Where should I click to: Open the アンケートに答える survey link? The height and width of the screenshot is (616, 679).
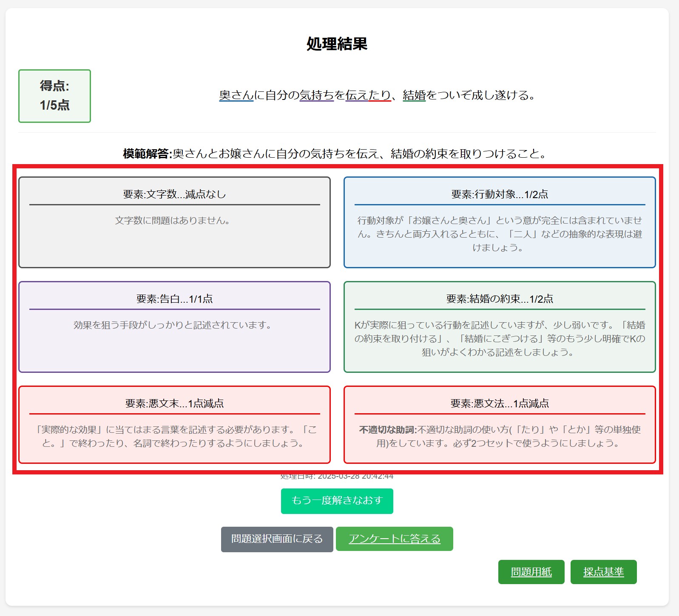click(x=394, y=539)
